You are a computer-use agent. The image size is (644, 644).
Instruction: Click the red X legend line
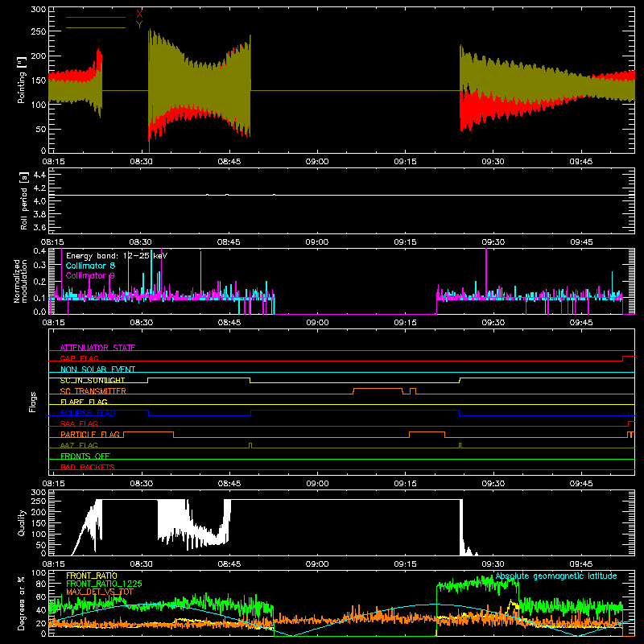click(x=96, y=17)
